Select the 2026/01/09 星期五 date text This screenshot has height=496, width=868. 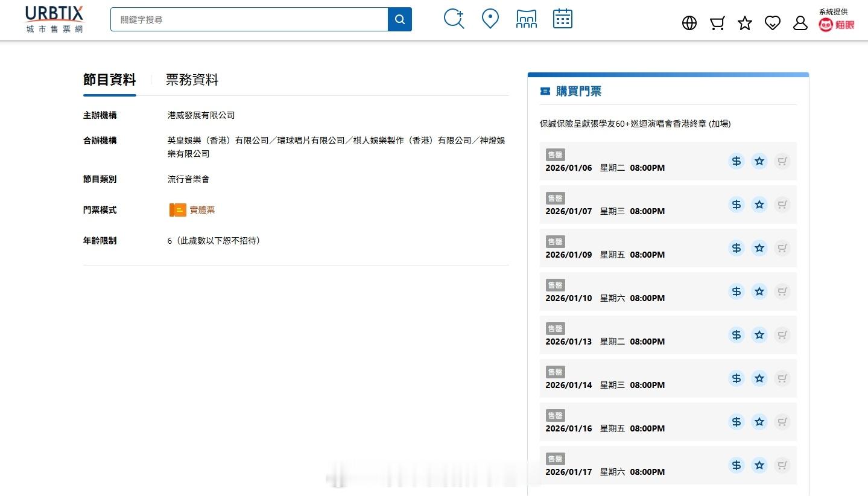click(x=585, y=255)
